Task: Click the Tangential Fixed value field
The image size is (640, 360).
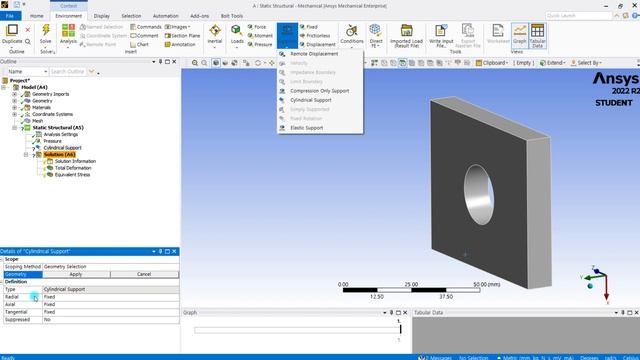Action: 111,312
